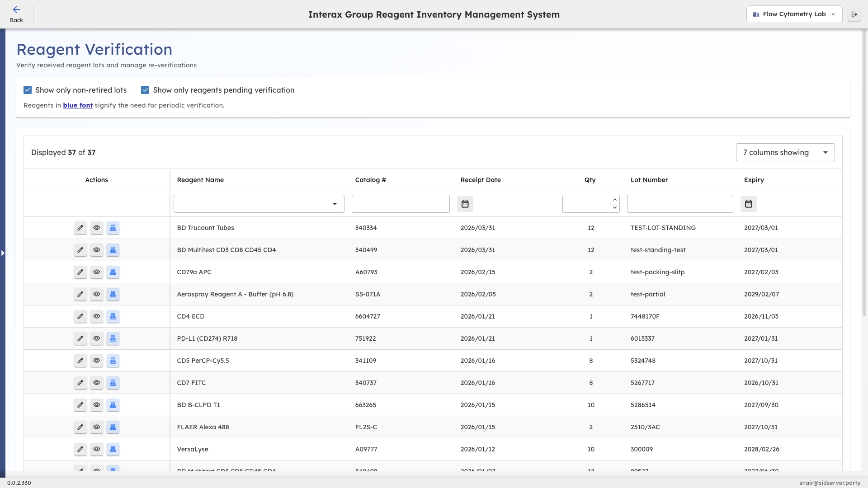Viewport: 868px width, 488px height.
Task: Open the Flow Cytometry Lab selector
Action: [x=794, y=14]
